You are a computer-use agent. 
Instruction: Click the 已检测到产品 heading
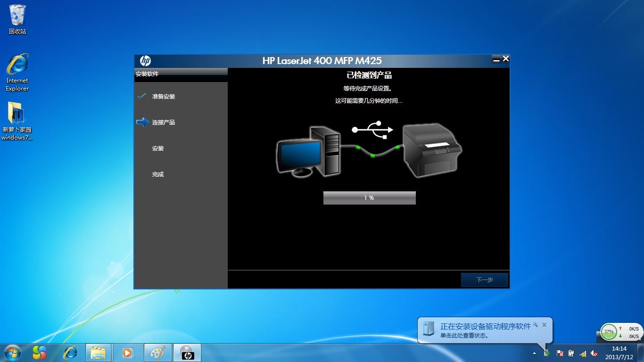click(x=369, y=75)
